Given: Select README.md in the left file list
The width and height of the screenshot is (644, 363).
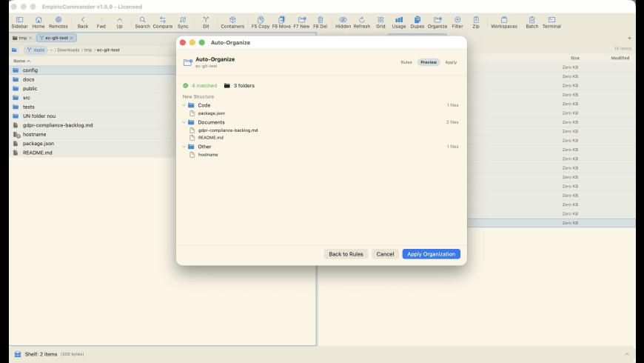Looking at the screenshot, I should coord(93,153).
